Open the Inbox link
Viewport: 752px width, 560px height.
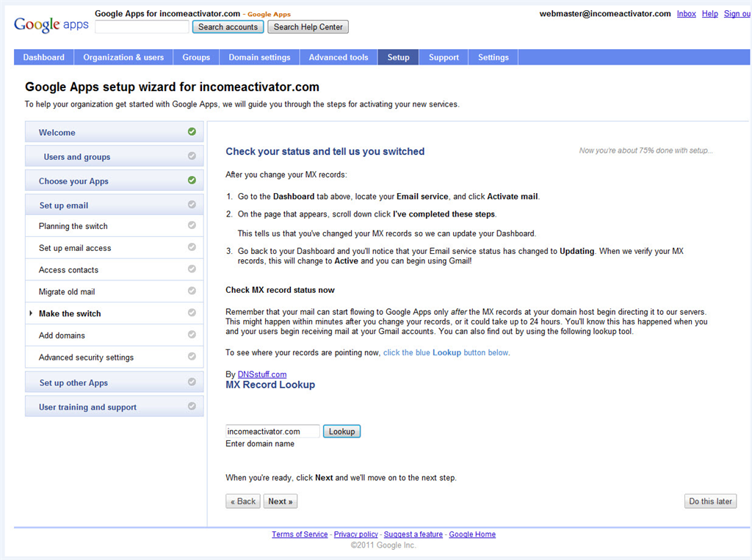(x=687, y=14)
